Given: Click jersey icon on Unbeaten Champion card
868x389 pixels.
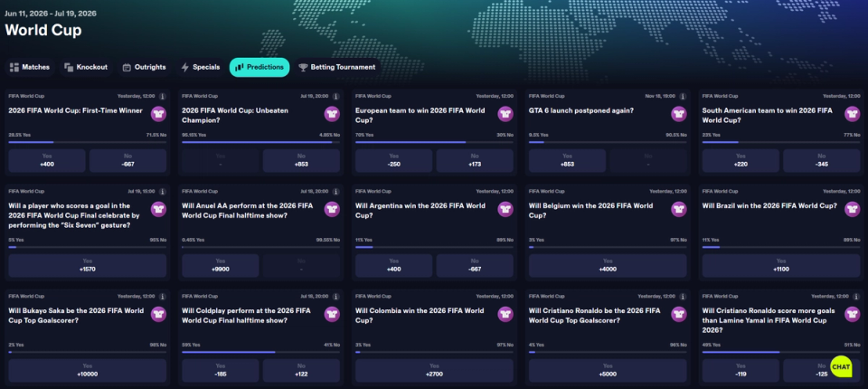Looking at the screenshot, I should pyautogui.click(x=332, y=114).
